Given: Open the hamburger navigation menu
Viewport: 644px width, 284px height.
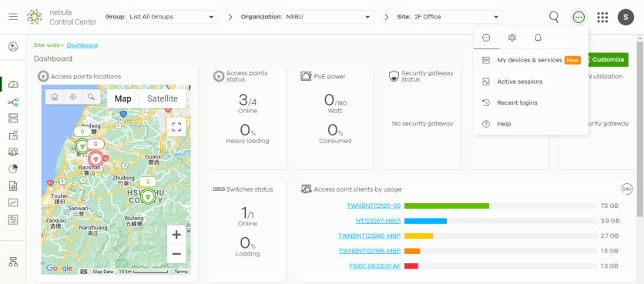Looking at the screenshot, I should tap(13, 17).
